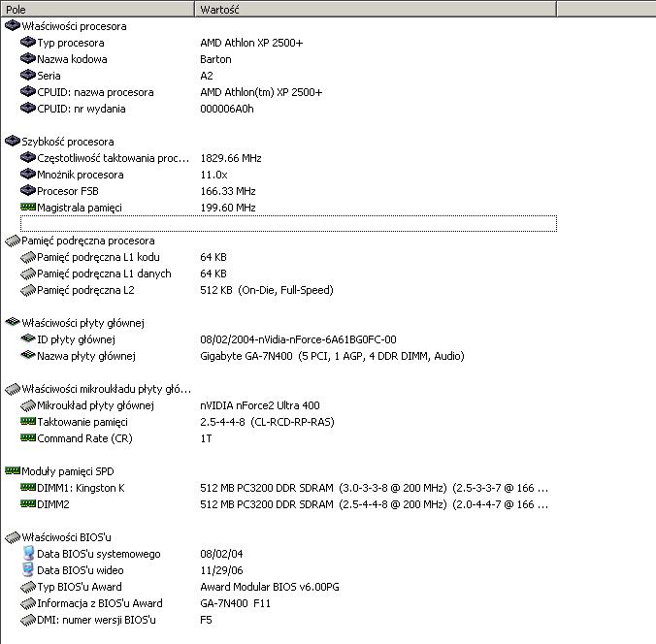Click the DIMM2 memory icon
The width and height of the screenshot is (656, 644).
(27, 504)
